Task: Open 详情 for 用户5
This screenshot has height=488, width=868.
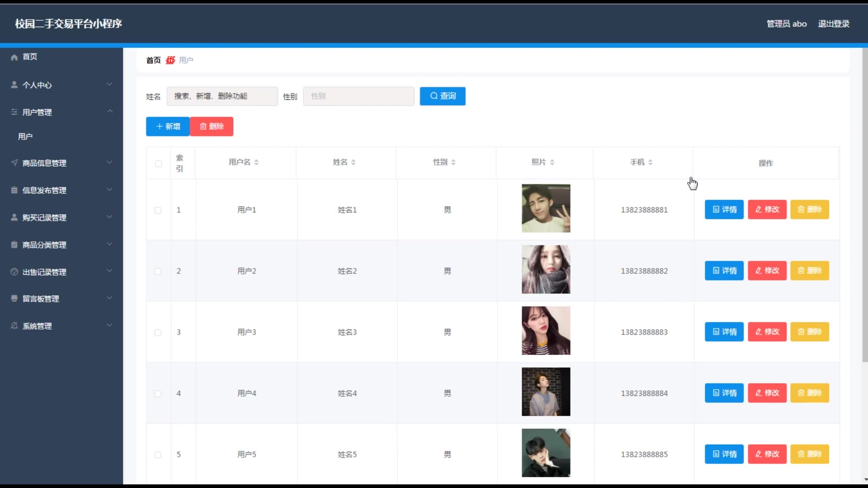Action: tap(724, 454)
